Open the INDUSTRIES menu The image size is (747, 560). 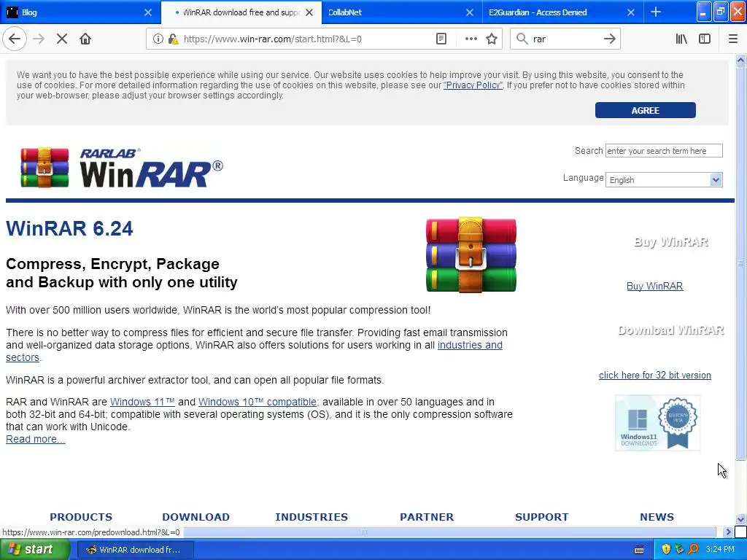point(311,517)
